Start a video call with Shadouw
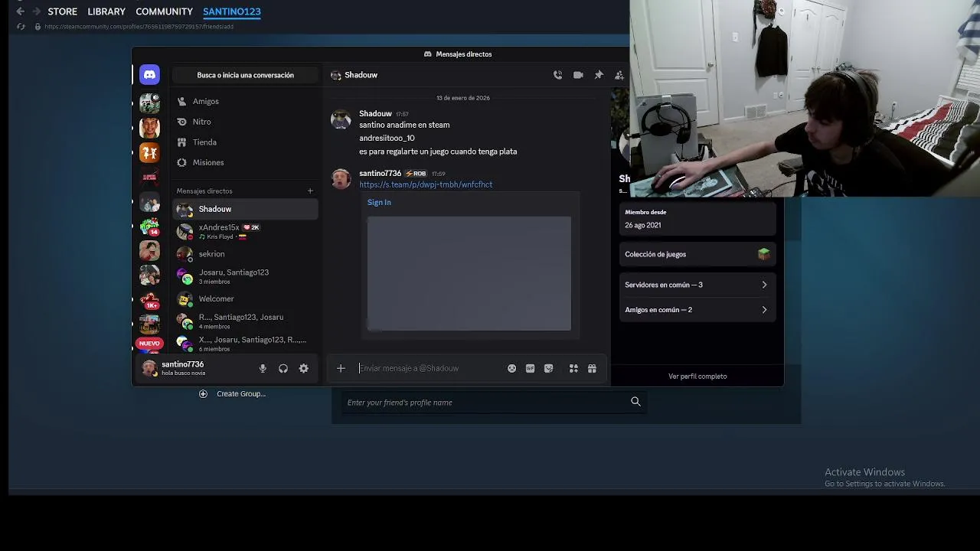The height and width of the screenshot is (551, 980). pyautogui.click(x=578, y=75)
